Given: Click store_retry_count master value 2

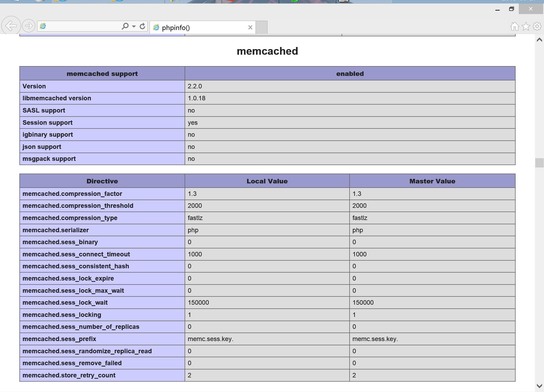Looking at the screenshot, I should point(354,375).
